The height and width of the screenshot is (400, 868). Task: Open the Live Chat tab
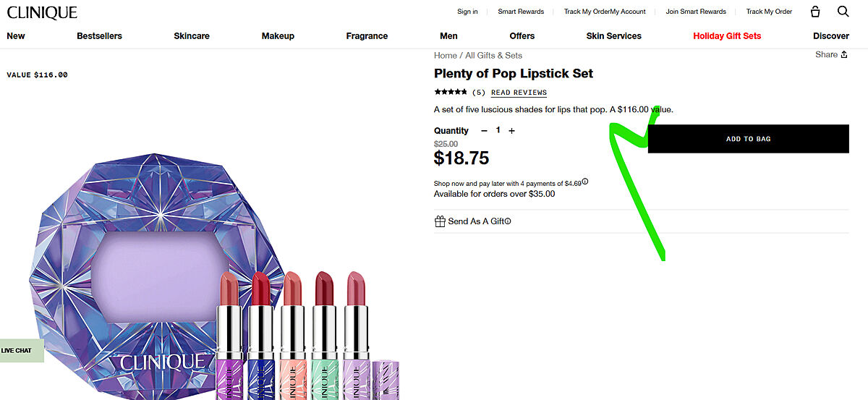pos(18,351)
